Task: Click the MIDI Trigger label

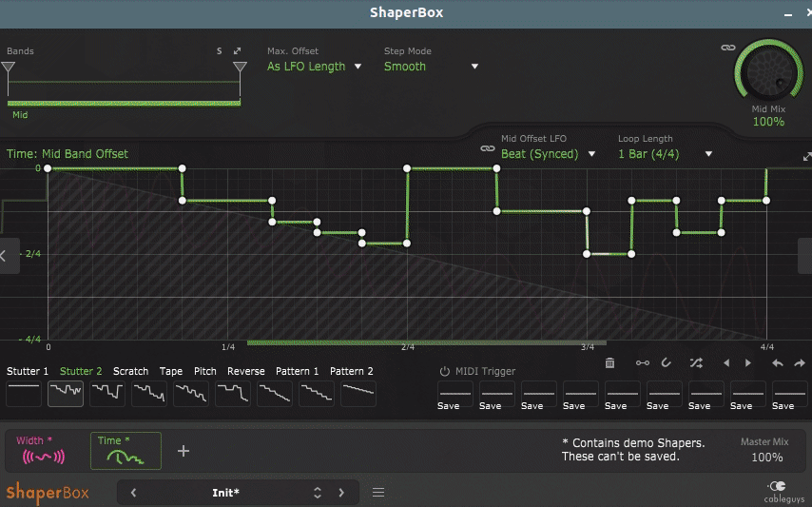Action: tap(485, 371)
